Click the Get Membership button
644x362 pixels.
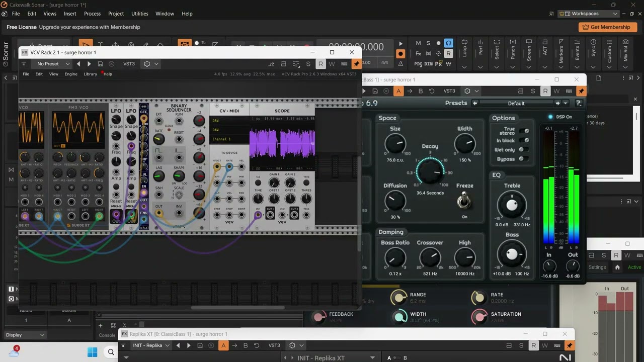tap(607, 27)
